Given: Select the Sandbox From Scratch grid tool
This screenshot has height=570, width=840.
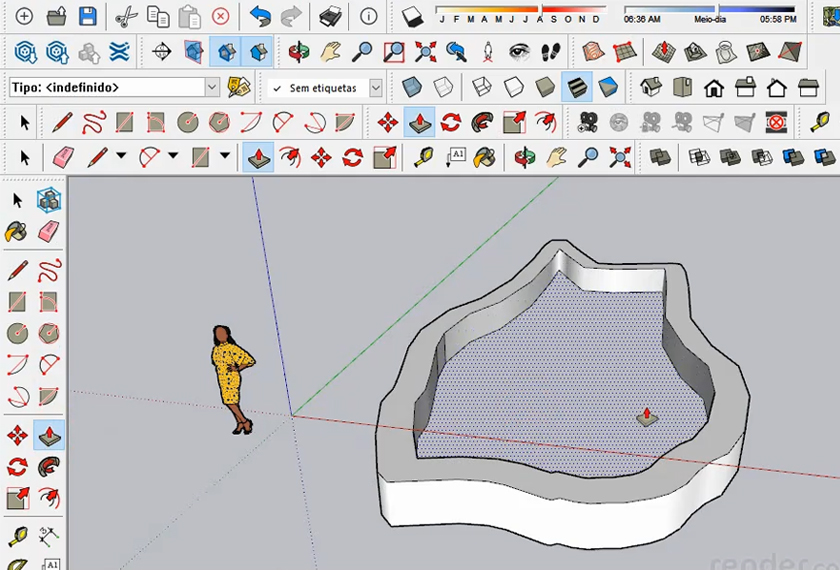Looking at the screenshot, I should [624, 51].
